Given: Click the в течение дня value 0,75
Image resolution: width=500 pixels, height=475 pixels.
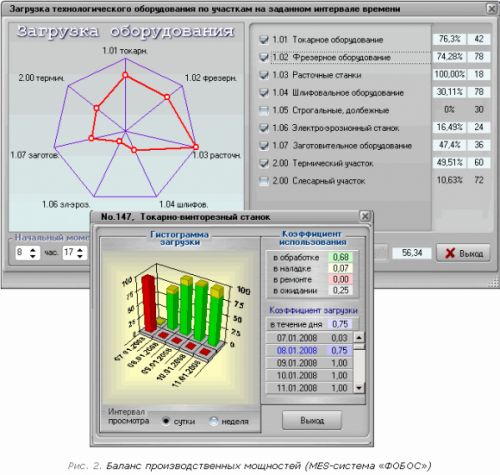Looking at the screenshot, I should (x=340, y=324).
